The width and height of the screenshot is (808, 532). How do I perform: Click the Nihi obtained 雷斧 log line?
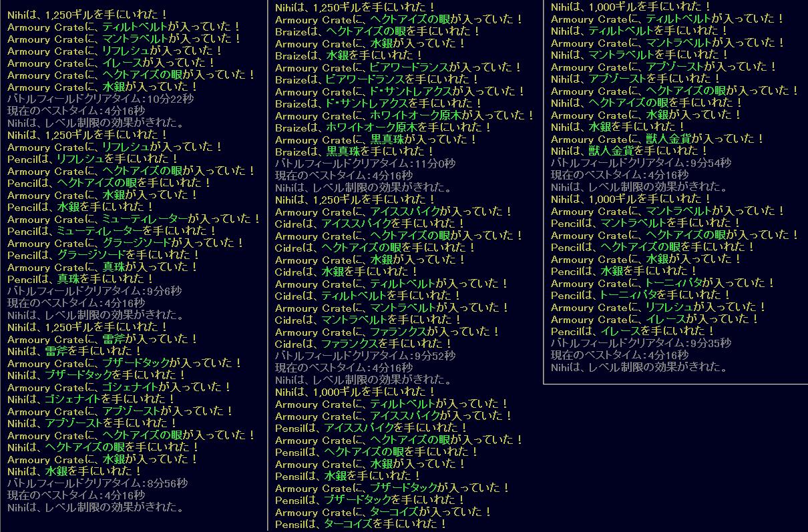tap(74, 351)
